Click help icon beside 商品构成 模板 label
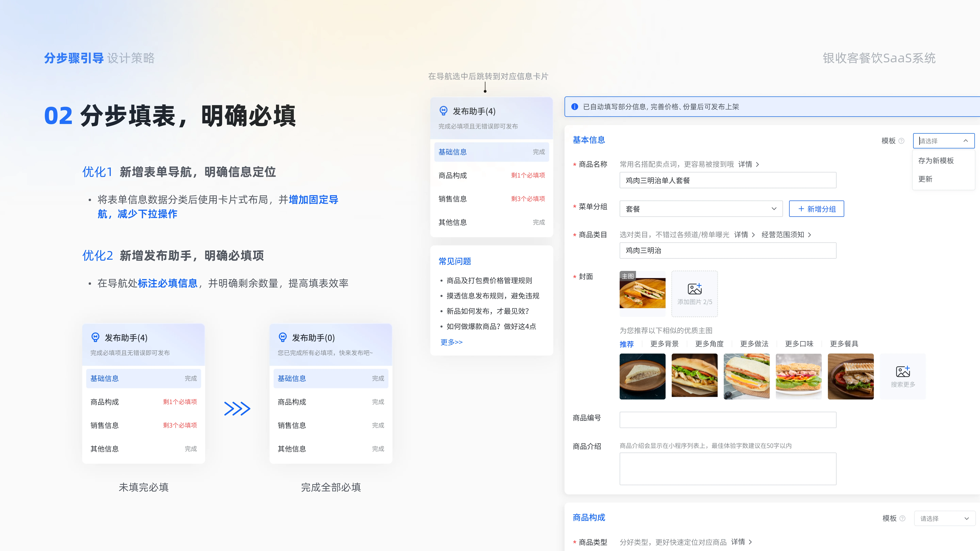Viewport: 980px width, 551px height. pyautogui.click(x=902, y=518)
